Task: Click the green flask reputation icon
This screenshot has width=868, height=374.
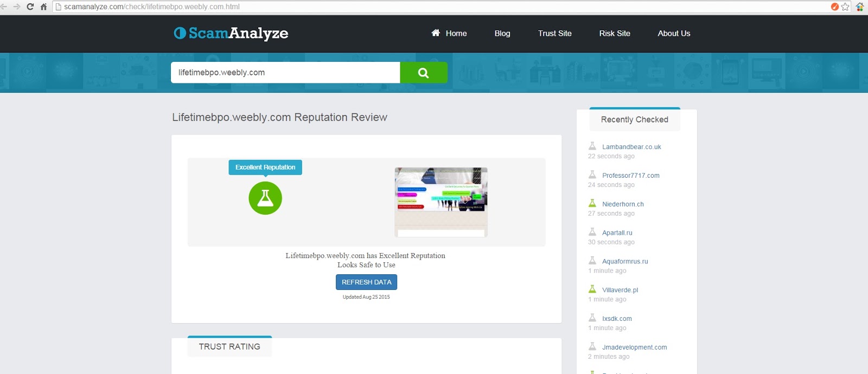Action: pos(265,198)
